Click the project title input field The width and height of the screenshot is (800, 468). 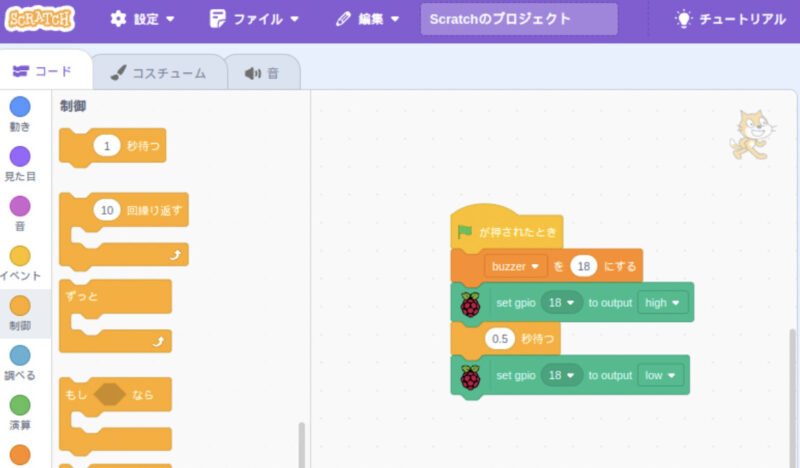point(518,19)
